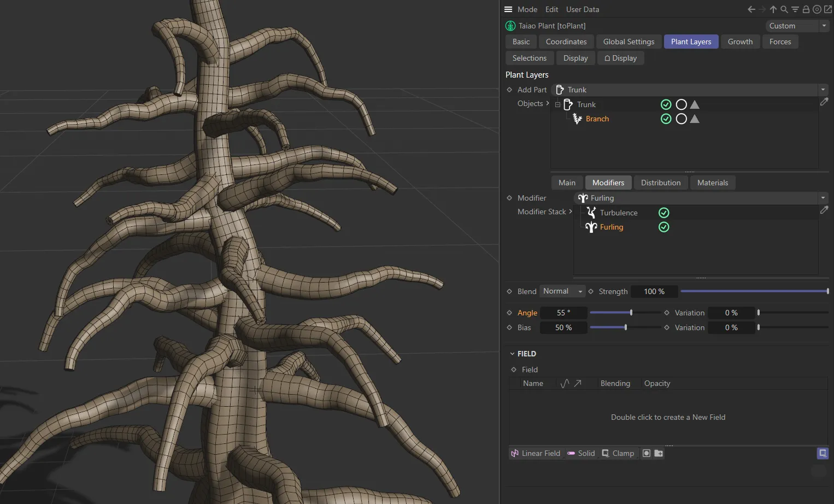Click the Angle value input field
834x504 pixels.
563,313
